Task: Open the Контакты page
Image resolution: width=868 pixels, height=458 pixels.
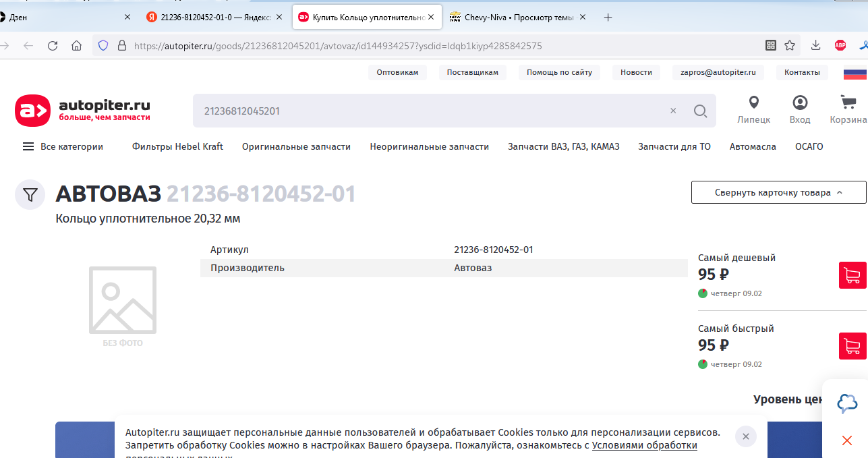Action: [x=802, y=72]
